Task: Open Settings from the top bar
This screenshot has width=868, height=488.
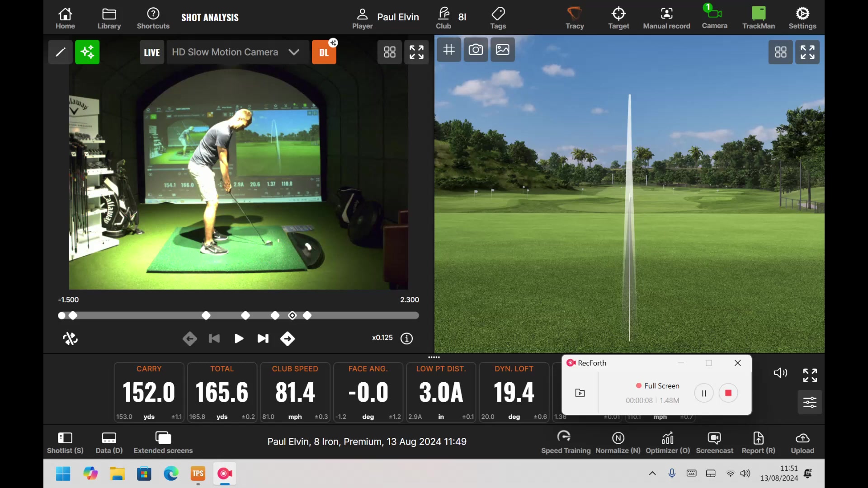Action: (x=802, y=17)
